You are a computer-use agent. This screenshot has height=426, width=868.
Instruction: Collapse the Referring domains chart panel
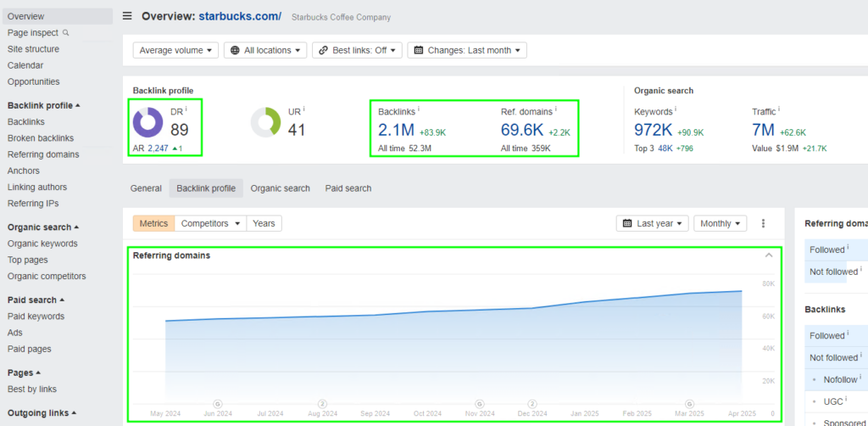coord(769,255)
